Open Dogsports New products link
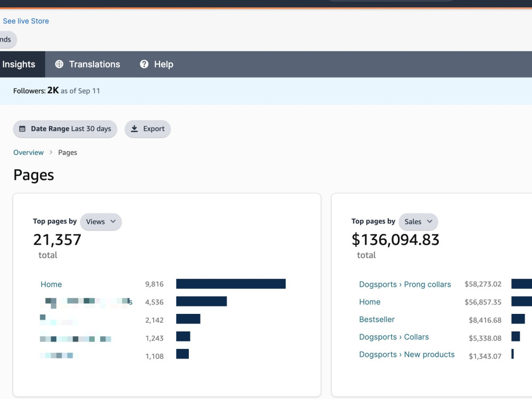Viewport: 532px width, 399px height. point(407,354)
